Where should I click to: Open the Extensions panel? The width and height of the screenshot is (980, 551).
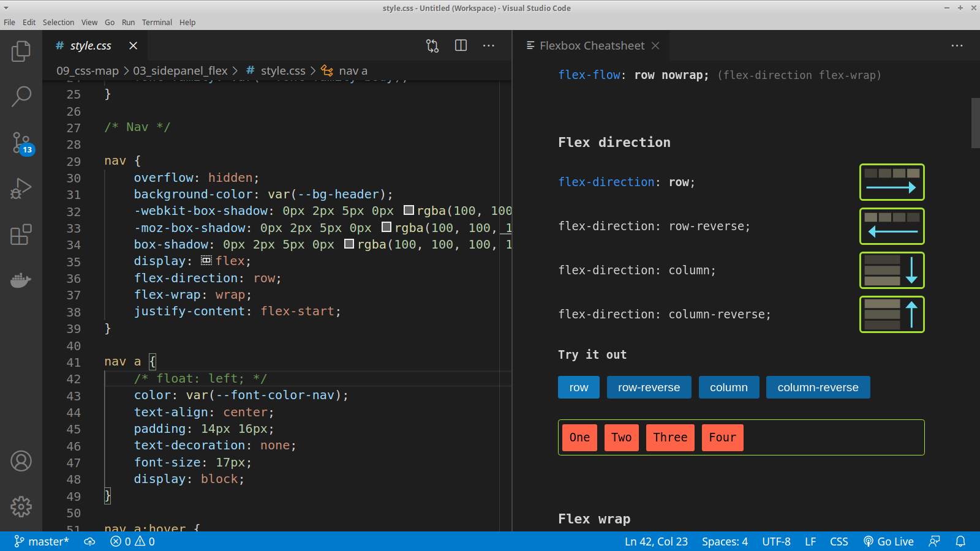click(21, 234)
